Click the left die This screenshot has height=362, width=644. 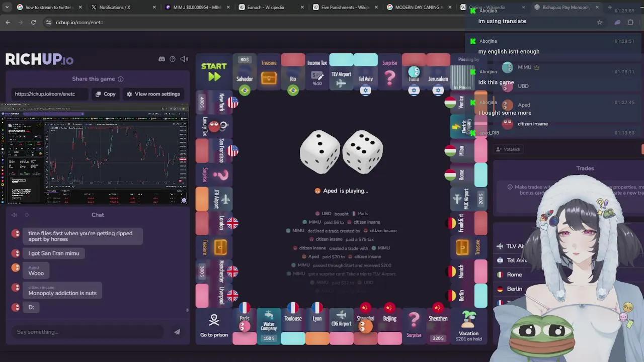(319, 151)
